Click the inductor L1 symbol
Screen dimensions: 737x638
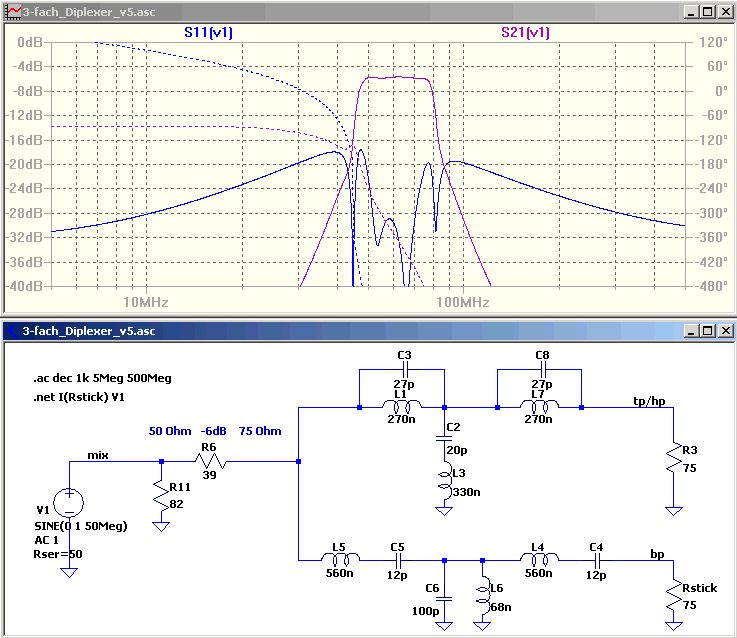(402, 408)
